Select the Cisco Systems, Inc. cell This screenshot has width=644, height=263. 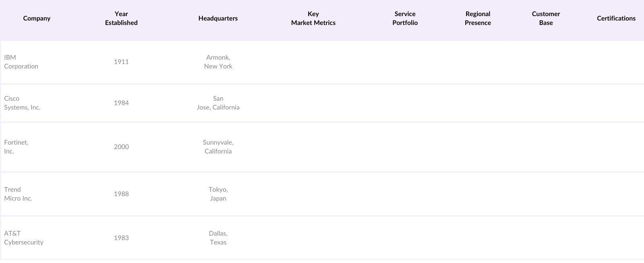[23, 103]
